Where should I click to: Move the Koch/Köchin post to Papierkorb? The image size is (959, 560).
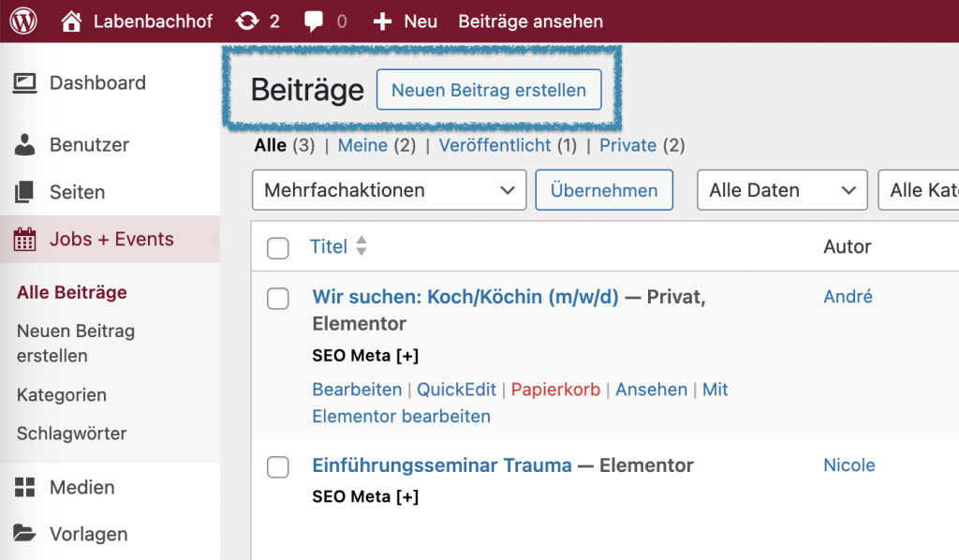555,390
